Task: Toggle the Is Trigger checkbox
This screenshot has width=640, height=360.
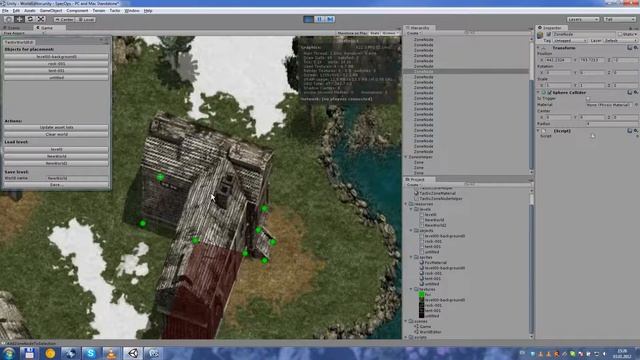Action: tap(588, 98)
